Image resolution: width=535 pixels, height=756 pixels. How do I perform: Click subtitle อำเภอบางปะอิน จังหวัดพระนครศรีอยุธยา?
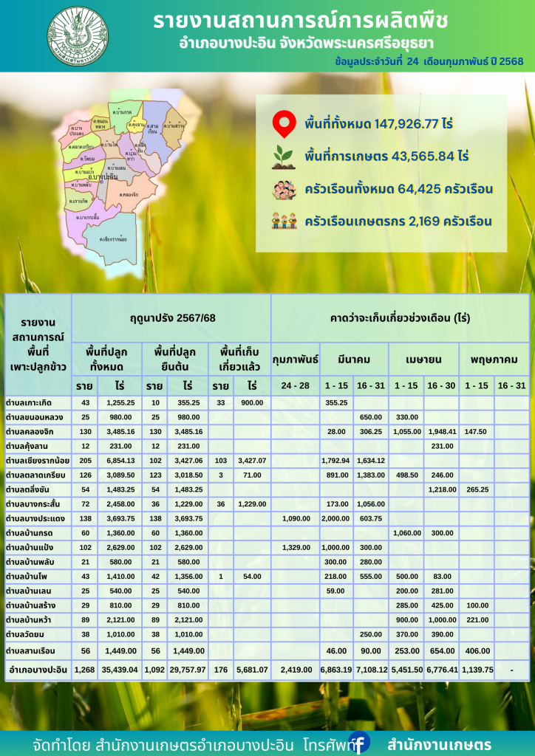click(306, 44)
